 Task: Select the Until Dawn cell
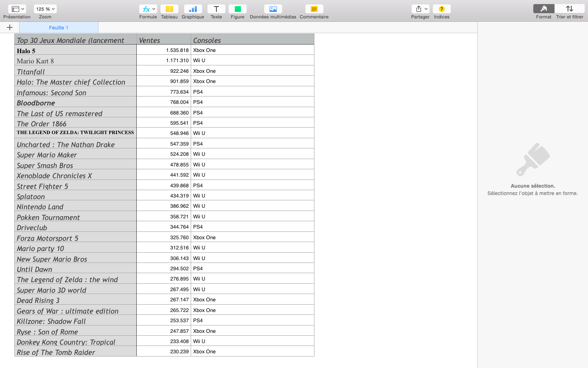pyautogui.click(x=76, y=268)
